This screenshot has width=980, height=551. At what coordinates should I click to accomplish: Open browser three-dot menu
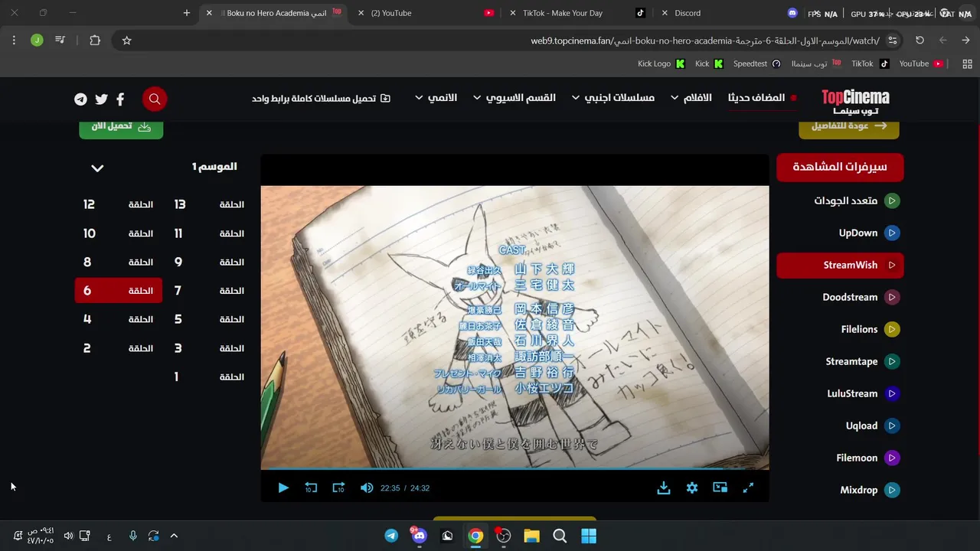click(x=14, y=41)
